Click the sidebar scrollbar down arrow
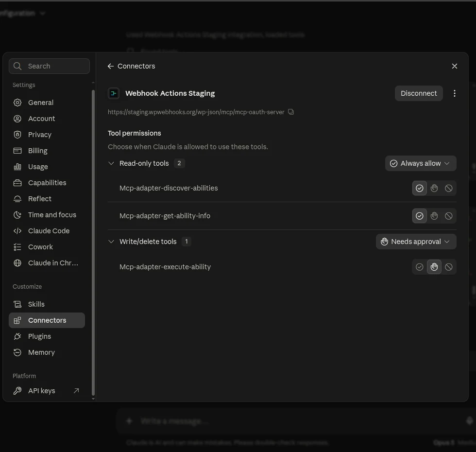Screen dimensions: 476x452 [x=93, y=399]
